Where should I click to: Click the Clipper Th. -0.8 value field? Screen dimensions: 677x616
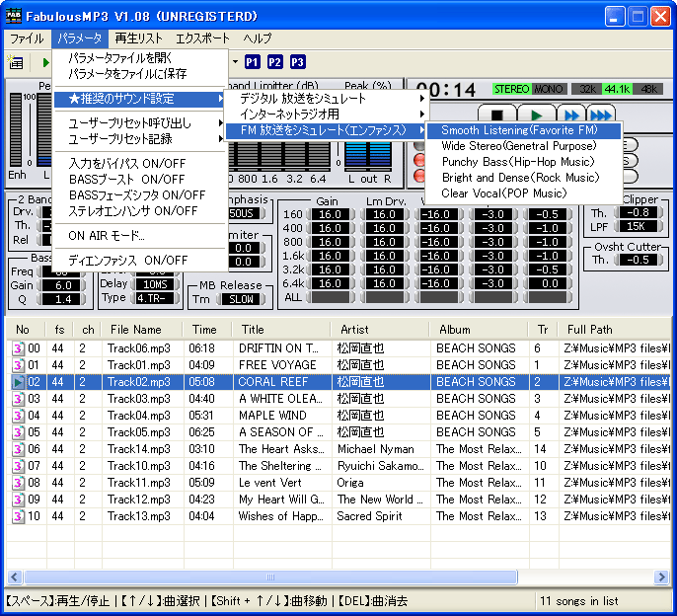click(639, 212)
